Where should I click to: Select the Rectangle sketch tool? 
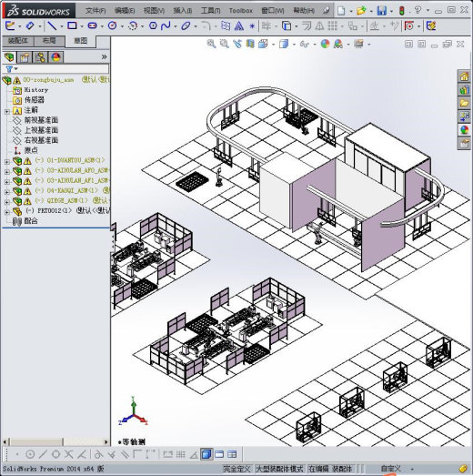[x=72, y=25]
